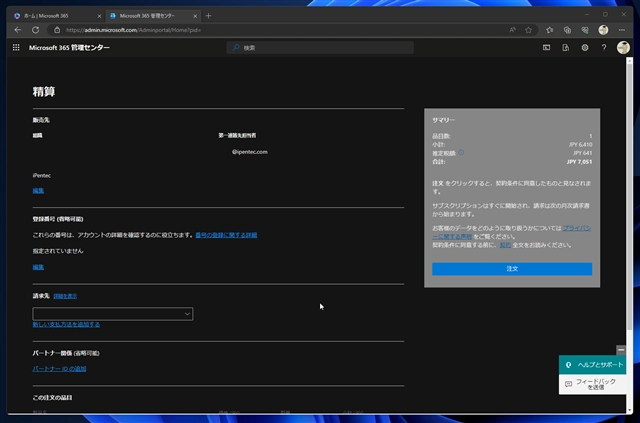Focus the 検索 search box
This screenshot has width=640, height=423.
[x=320, y=48]
